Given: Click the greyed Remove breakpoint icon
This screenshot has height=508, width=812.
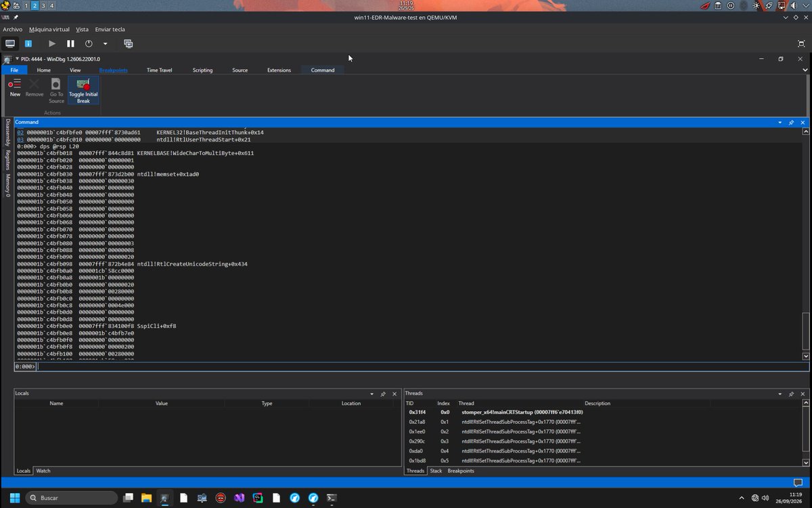Looking at the screenshot, I should coord(35,87).
